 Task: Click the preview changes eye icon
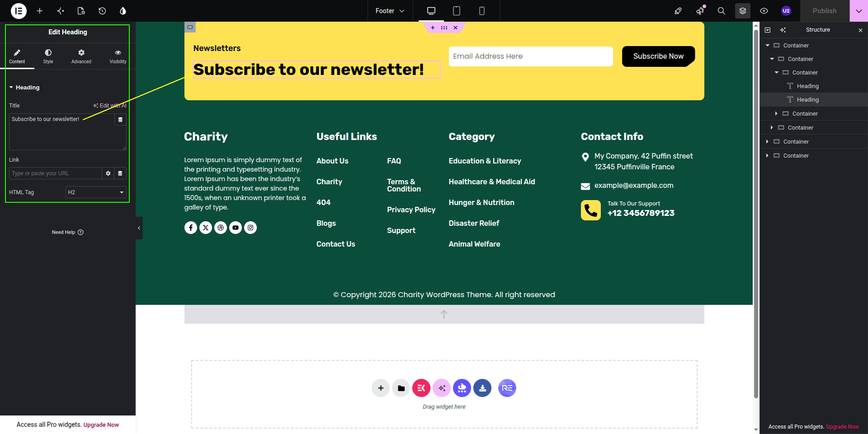tap(764, 11)
